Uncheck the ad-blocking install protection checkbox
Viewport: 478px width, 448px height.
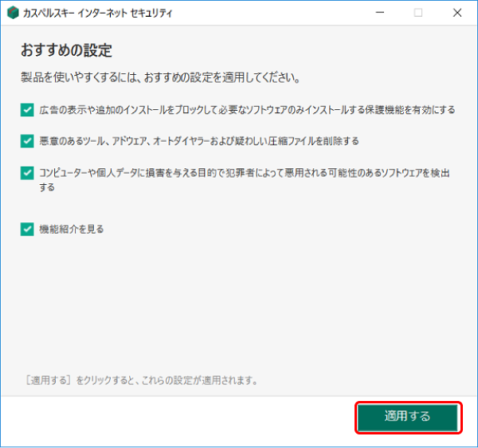click(x=27, y=110)
